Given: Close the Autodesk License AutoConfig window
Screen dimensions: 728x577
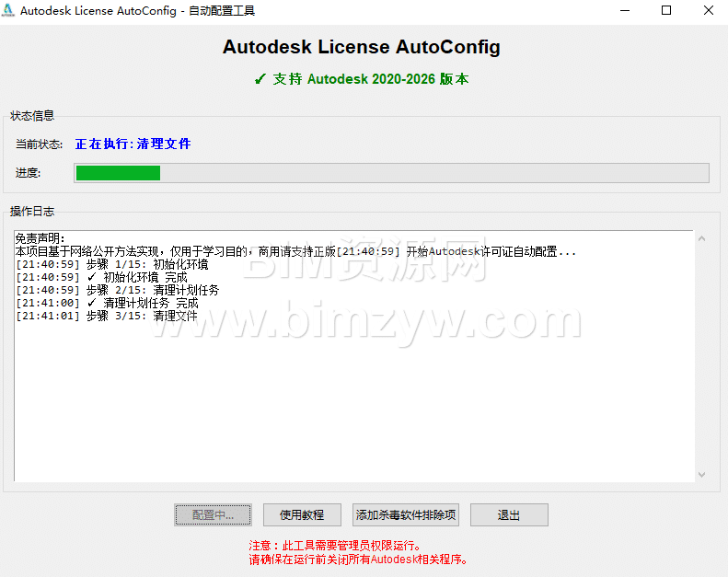Looking at the screenshot, I should click(x=708, y=11).
